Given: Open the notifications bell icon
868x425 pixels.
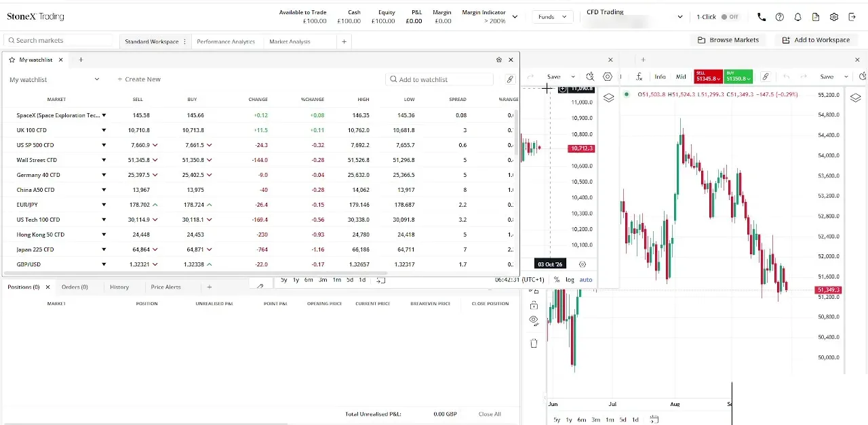Looking at the screenshot, I should coord(798,17).
